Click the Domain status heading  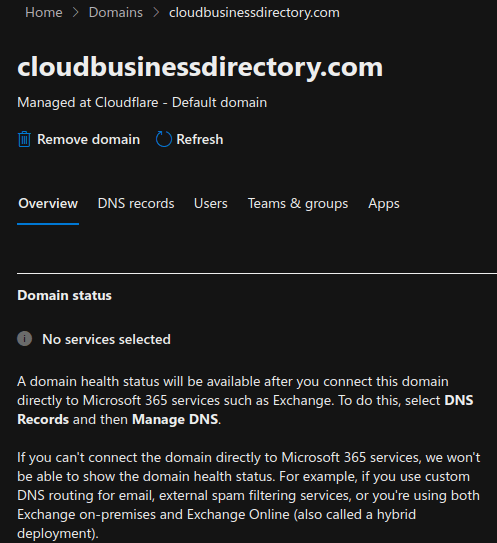(64, 295)
